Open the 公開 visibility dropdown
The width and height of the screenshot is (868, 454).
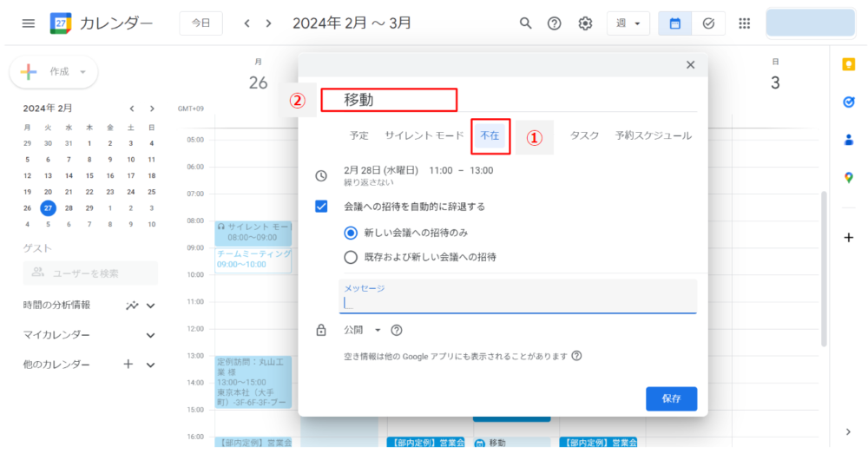[363, 330]
